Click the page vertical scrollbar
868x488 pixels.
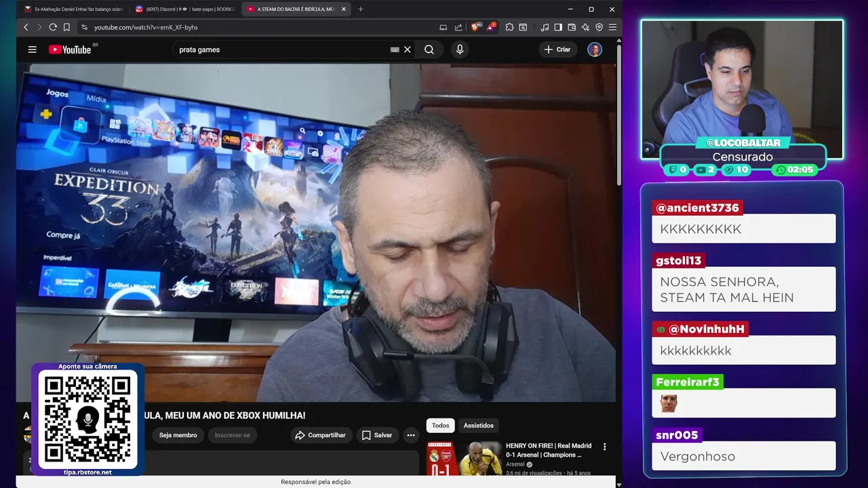click(x=619, y=115)
